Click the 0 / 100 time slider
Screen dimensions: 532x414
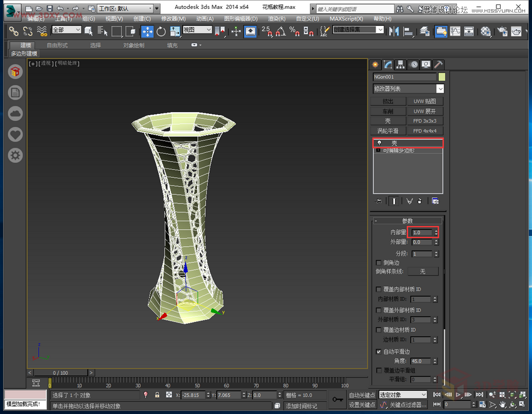(x=61, y=373)
